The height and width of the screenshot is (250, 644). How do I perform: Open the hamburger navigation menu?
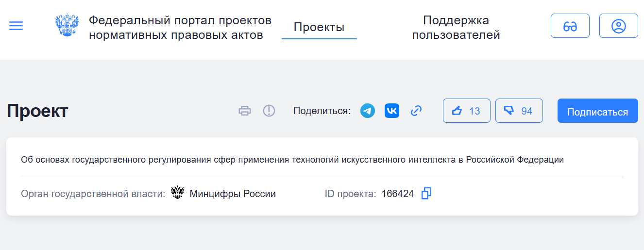(x=16, y=26)
